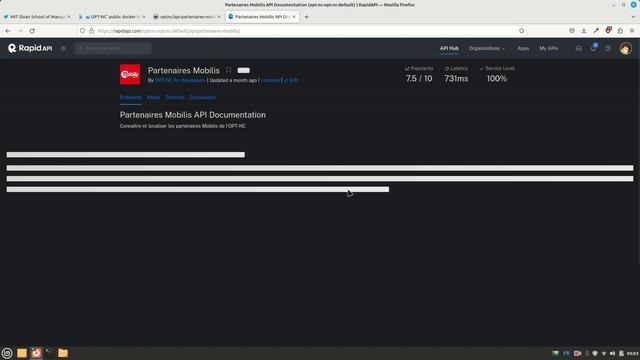Close the Partenaires Mobilis API tab
Image resolution: width=640 pixels, height=360 pixels.
(x=293, y=17)
